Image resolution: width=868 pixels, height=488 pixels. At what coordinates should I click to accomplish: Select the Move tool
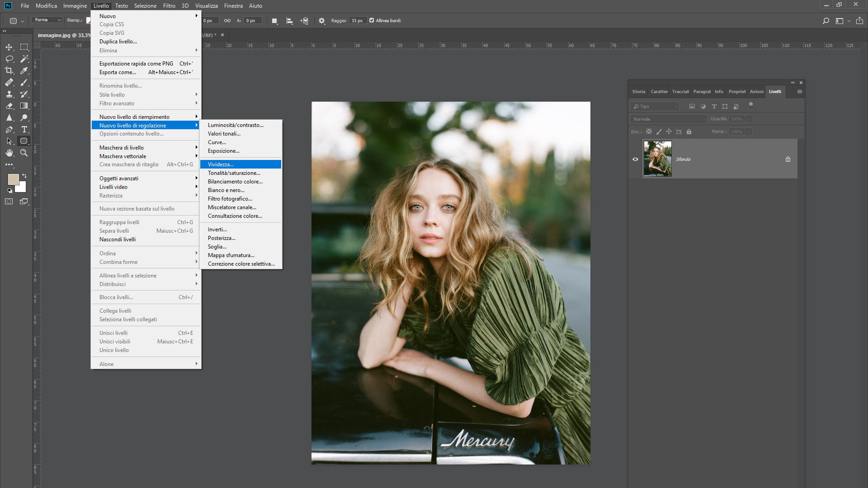pos(9,47)
